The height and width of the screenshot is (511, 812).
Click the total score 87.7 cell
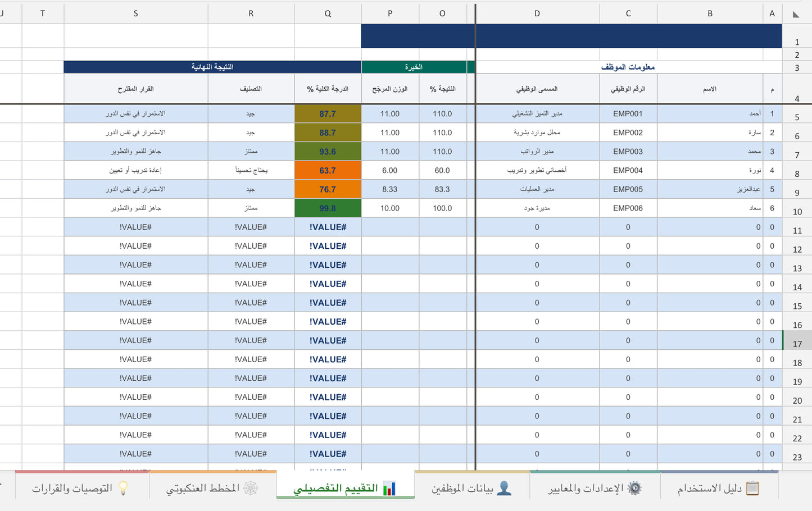tap(328, 114)
